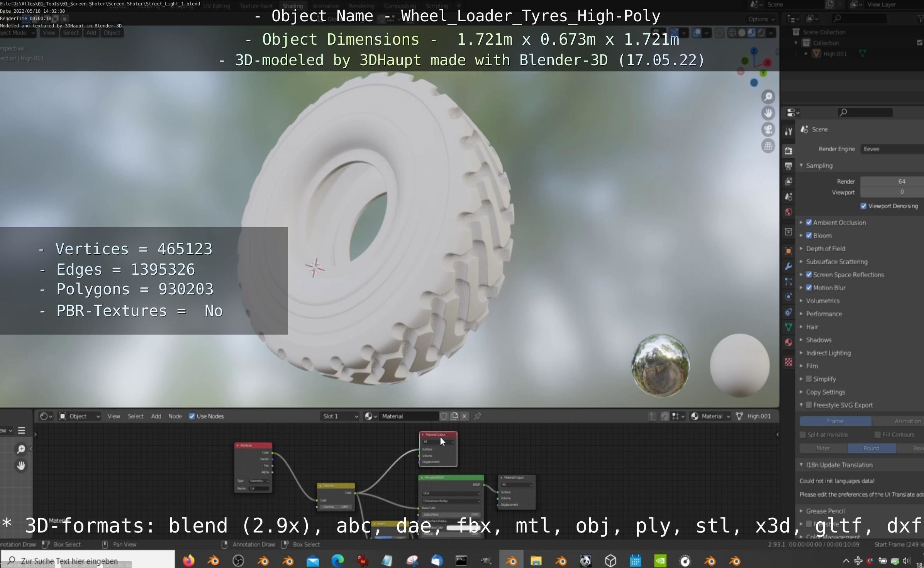Viewport: 924px width, 568px height.
Task: Open the World properties globe icon
Action: 788,212
